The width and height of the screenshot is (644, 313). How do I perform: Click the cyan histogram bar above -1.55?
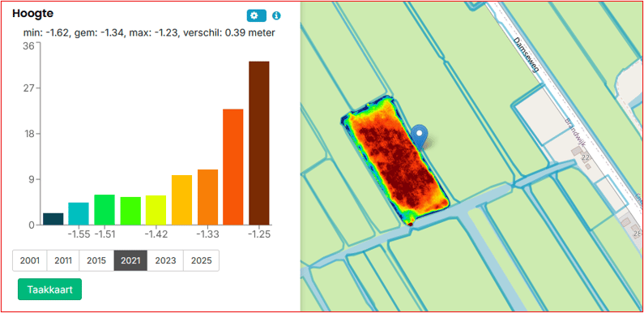(x=79, y=214)
